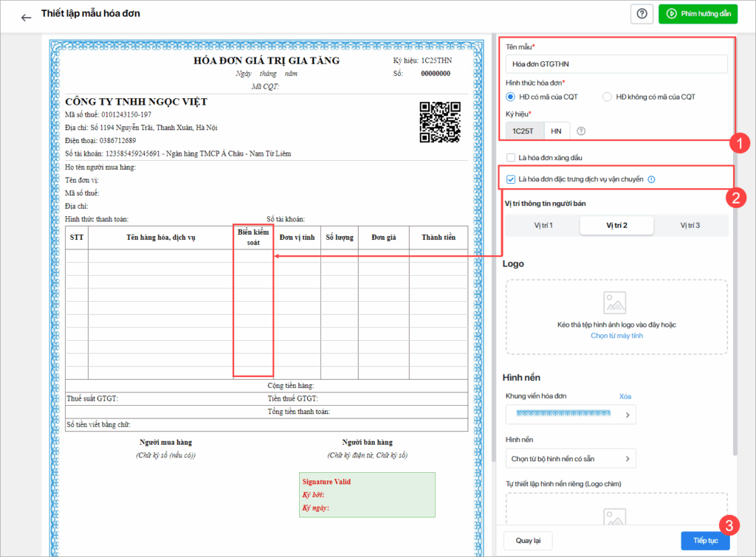Click the QR code on invoice preview
The image size is (756, 557).
click(x=440, y=122)
